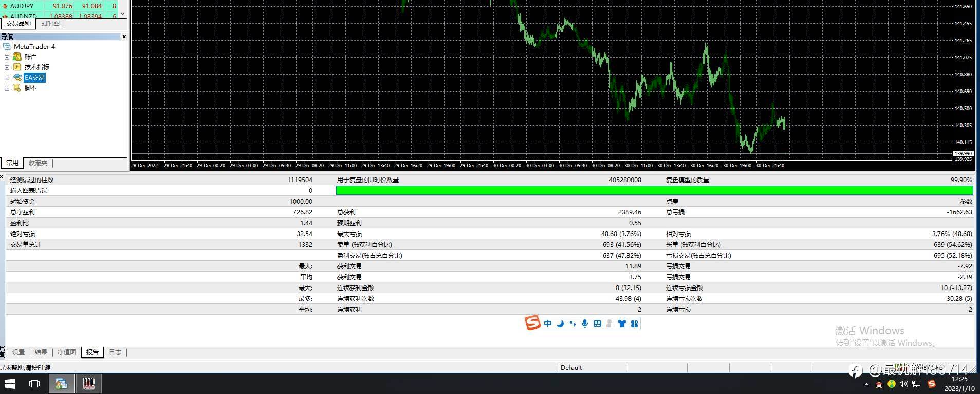
Task: Click the 盈利比 value 1.44
Action: coord(306,223)
